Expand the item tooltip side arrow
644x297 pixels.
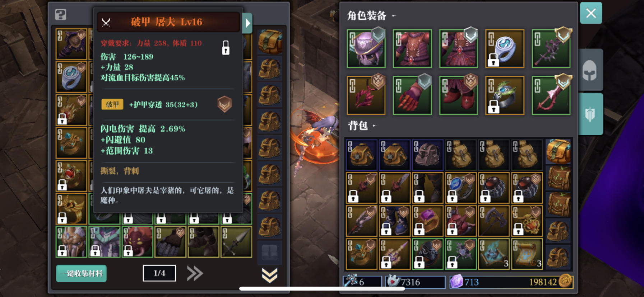[247, 23]
